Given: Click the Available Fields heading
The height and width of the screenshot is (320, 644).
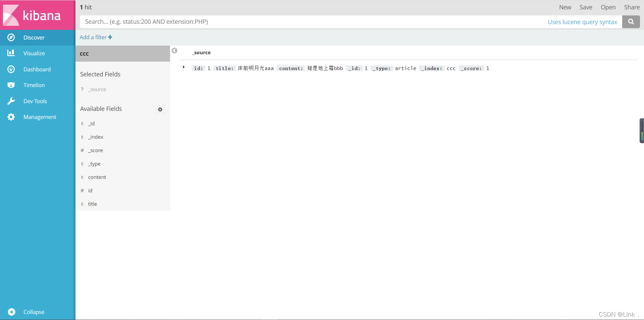Looking at the screenshot, I should coord(101,109).
